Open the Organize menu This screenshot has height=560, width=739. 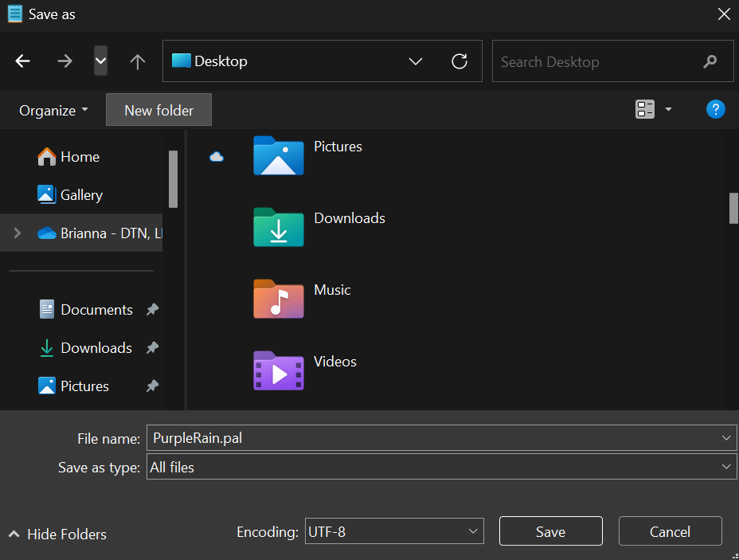coord(53,111)
